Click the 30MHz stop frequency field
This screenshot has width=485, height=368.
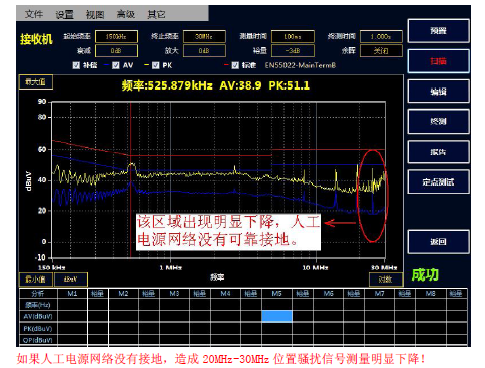click(204, 36)
